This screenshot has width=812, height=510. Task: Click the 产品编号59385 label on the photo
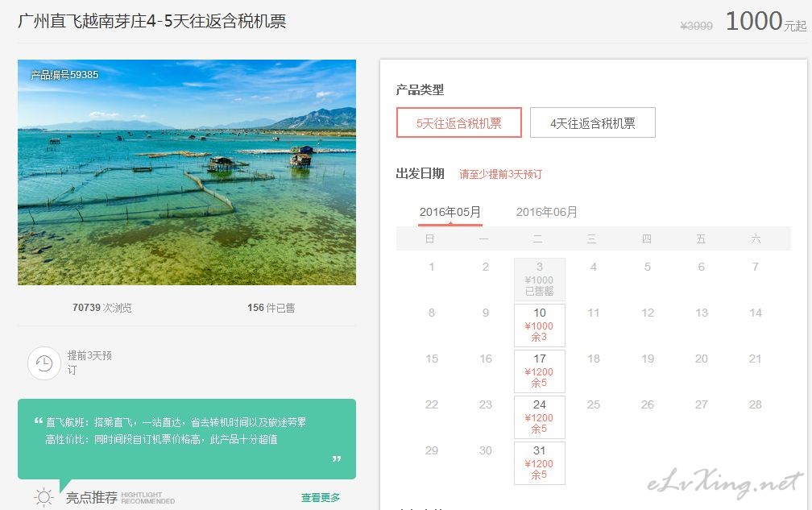(x=64, y=75)
